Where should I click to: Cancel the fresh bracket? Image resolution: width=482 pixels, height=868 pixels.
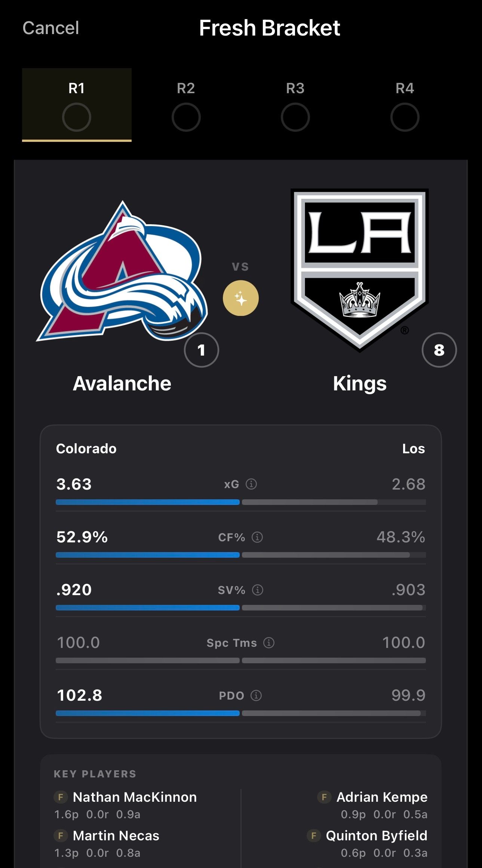click(x=51, y=28)
